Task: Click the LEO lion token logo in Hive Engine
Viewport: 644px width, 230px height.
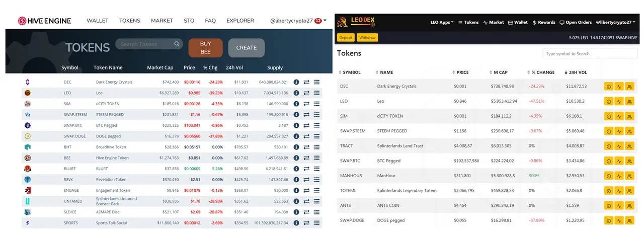Action: point(27,93)
